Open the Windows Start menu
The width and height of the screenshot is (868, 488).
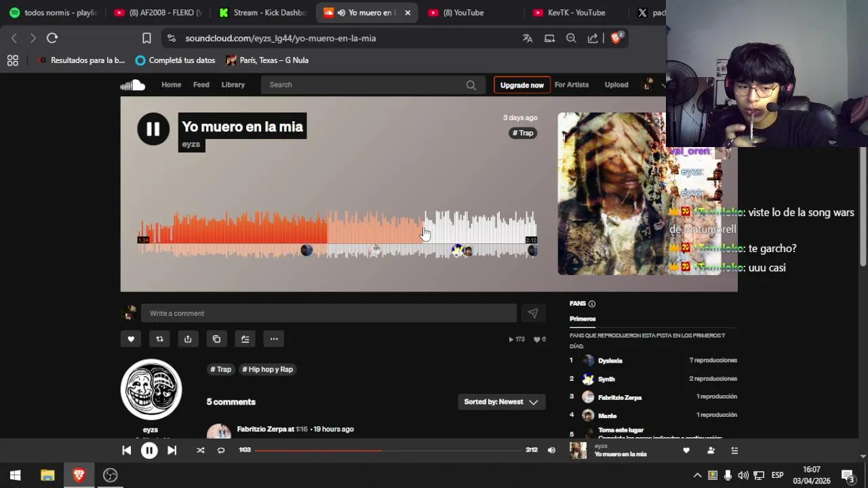pyautogui.click(x=15, y=475)
